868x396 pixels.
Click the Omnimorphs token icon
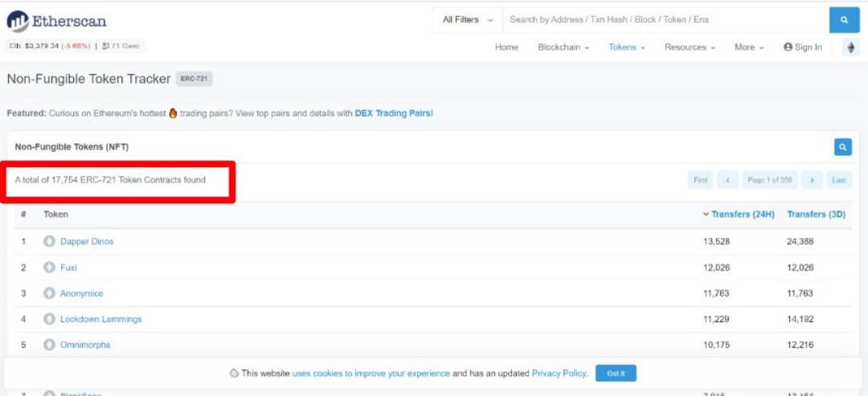(x=49, y=345)
